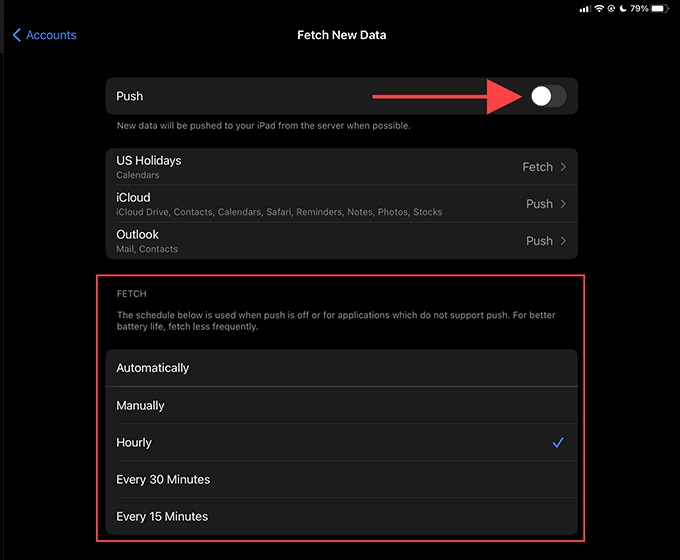
Task: Expand chevron on Outlook row
Action: click(563, 241)
